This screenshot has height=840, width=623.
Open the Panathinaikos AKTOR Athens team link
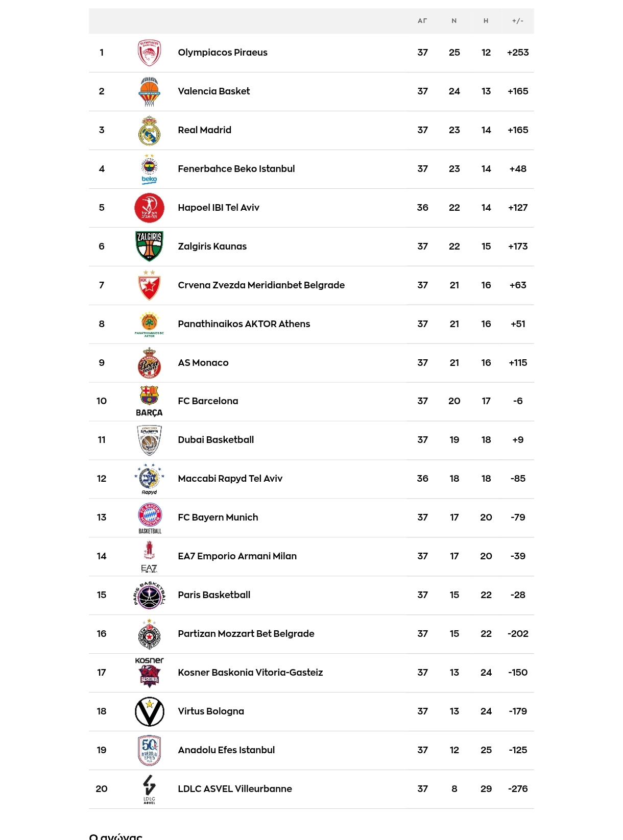pyautogui.click(x=244, y=324)
